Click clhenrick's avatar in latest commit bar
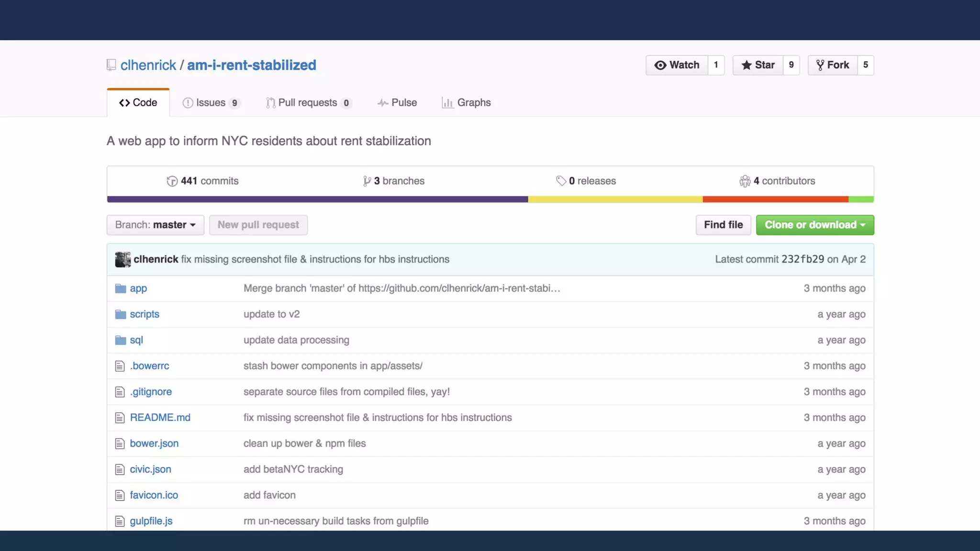 pos(122,259)
